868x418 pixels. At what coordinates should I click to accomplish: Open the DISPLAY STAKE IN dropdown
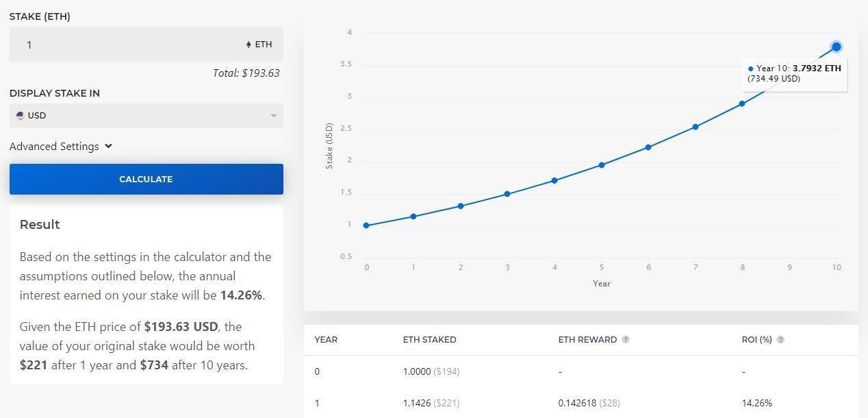pos(146,115)
